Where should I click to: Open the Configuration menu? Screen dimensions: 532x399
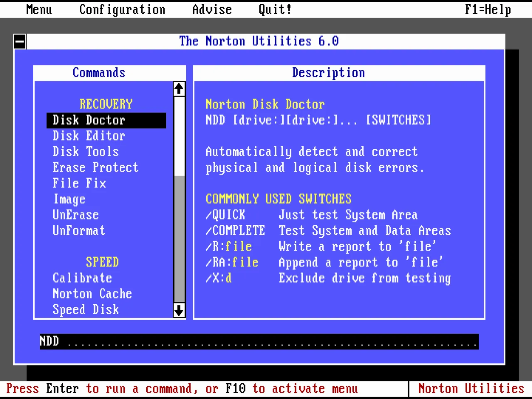coord(122,9)
